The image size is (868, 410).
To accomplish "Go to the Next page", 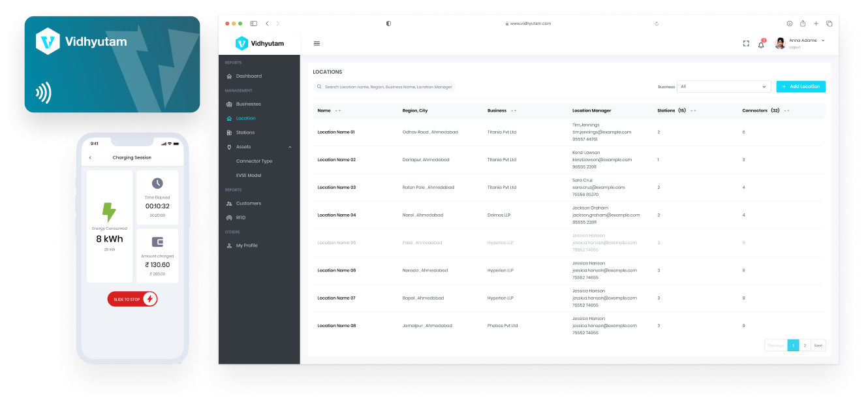I will [818, 345].
